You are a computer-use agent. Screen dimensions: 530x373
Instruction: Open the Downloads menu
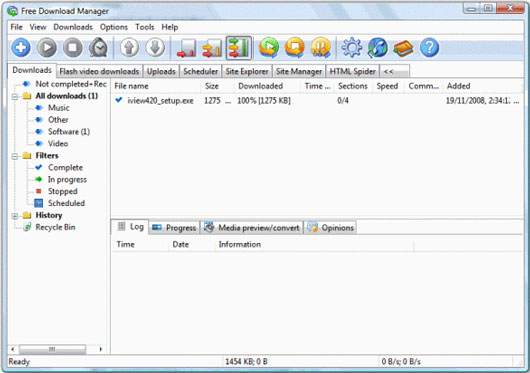tap(73, 27)
